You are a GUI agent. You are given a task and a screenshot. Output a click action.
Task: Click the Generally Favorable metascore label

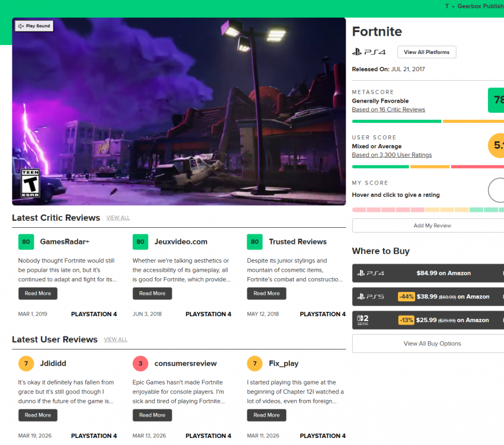coord(380,101)
